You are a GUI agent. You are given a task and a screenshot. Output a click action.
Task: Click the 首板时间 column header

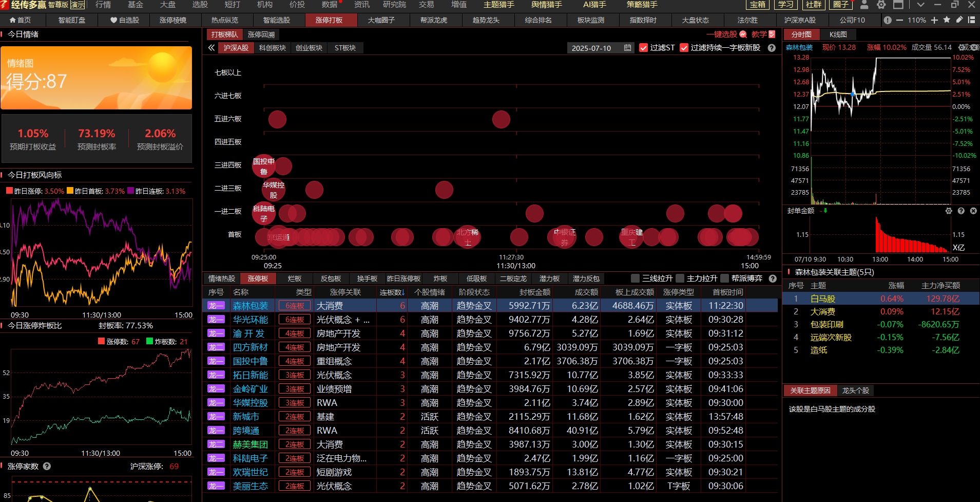(x=727, y=292)
